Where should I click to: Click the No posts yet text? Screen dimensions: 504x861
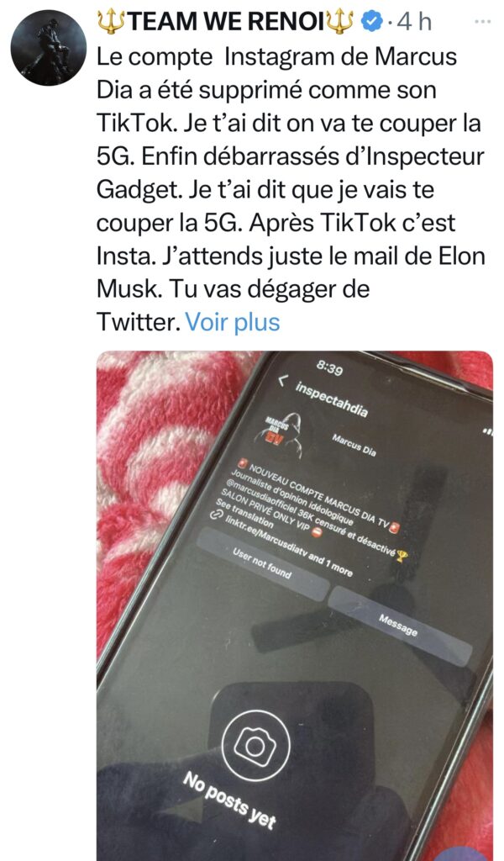(x=229, y=800)
